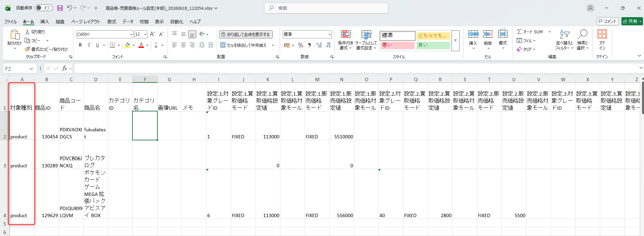
Task: Click the Insert Function fx icon
Action: click(x=64, y=68)
